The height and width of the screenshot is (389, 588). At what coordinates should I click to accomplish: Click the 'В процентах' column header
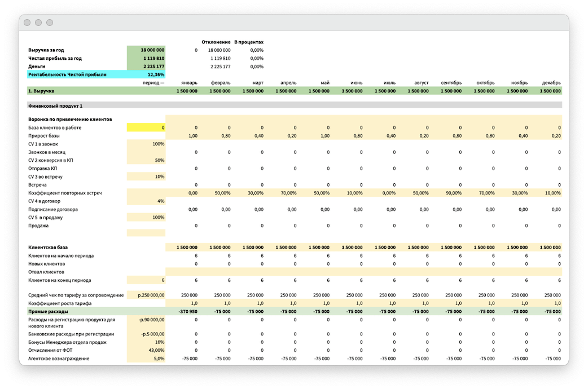click(249, 42)
